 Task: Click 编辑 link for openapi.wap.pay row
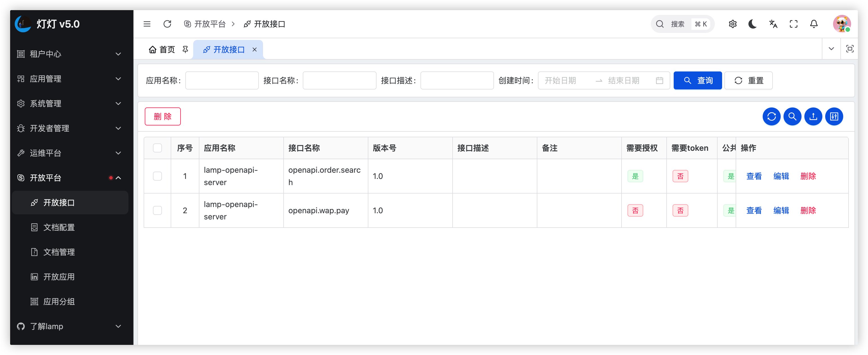pyautogui.click(x=781, y=210)
